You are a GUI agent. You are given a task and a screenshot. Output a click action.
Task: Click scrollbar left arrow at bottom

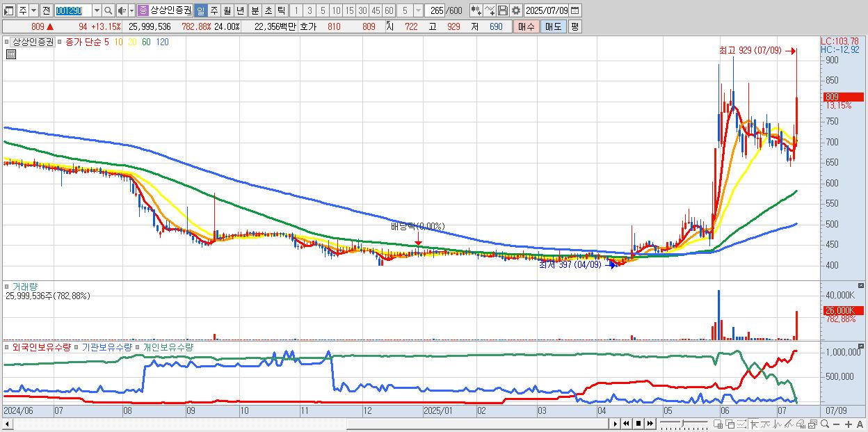coord(8,423)
